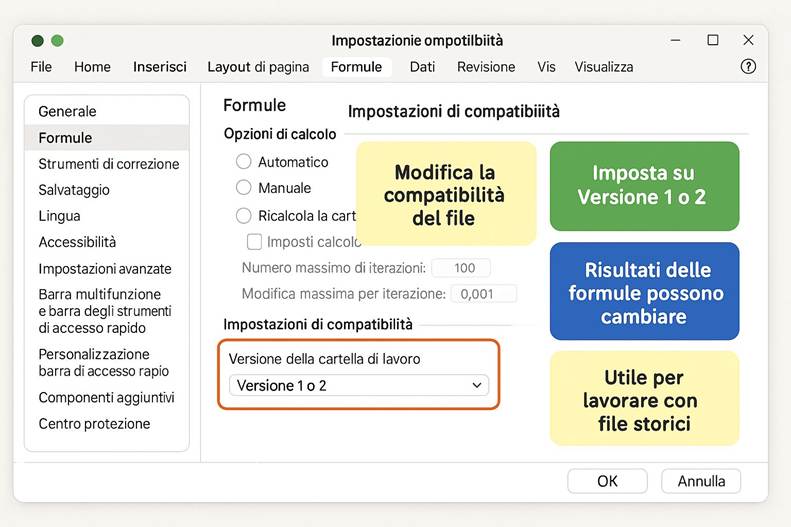Open the Versione 1 o 2 dropdown
The image size is (791, 527).
[x=358, y=385]
